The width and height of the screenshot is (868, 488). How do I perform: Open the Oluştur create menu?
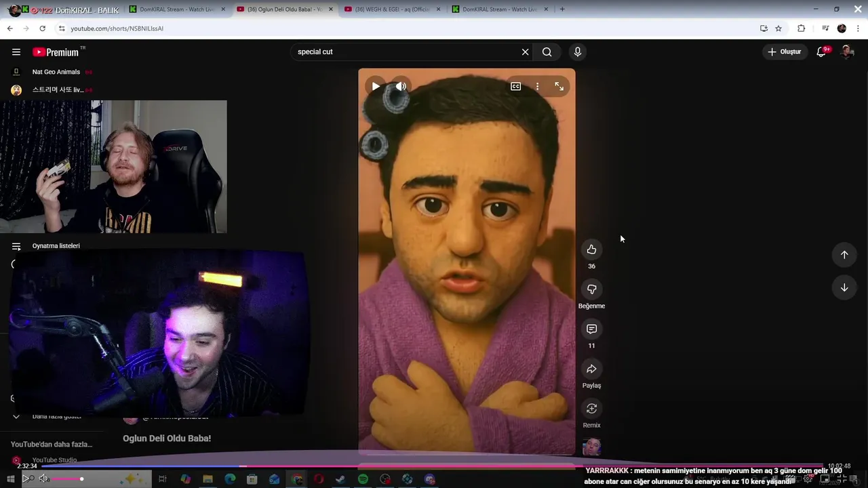point(785,52)
